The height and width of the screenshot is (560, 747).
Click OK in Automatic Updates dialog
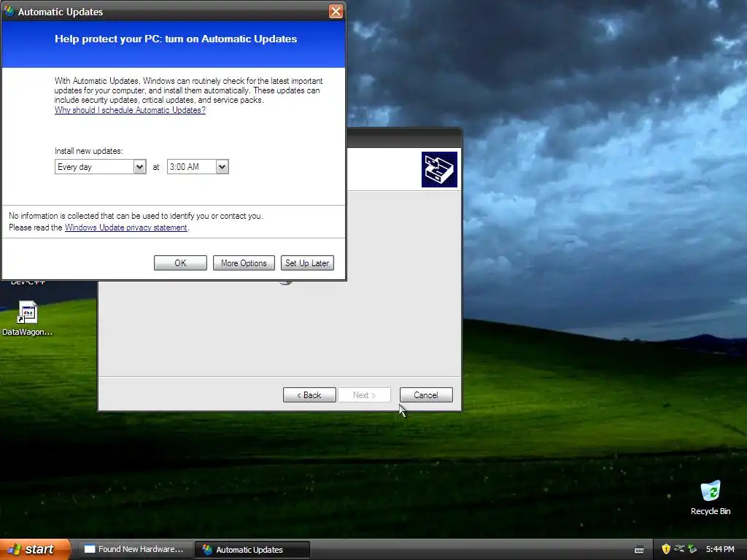tap(181, 262)
